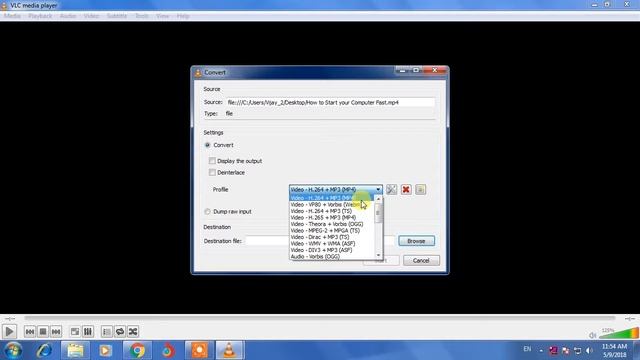Click the EN language indicator in tray
The image size is (640, 360).
point(527,349)
